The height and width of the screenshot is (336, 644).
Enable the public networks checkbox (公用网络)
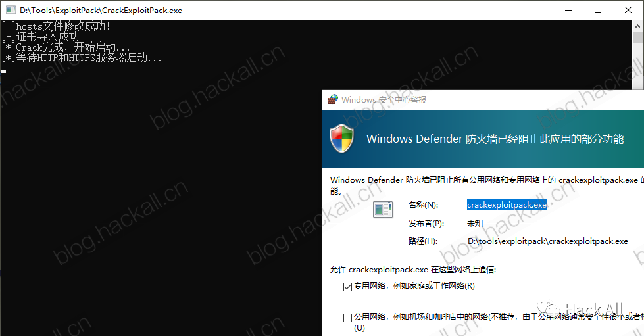tap(347, 318)
